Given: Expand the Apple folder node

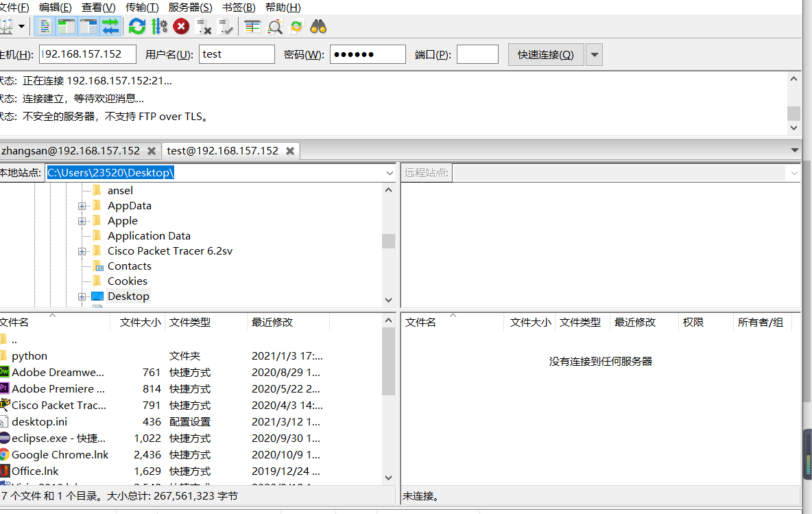Looking at the screenshot, I should click(82, 221).
